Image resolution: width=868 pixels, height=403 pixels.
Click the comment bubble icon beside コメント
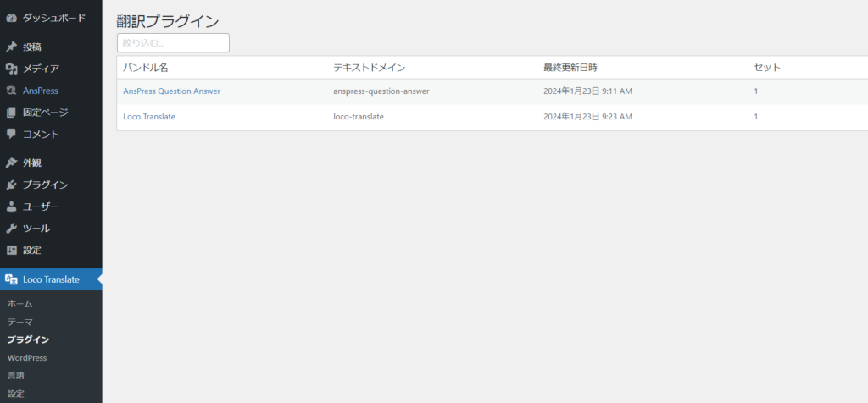click(11, 134)
